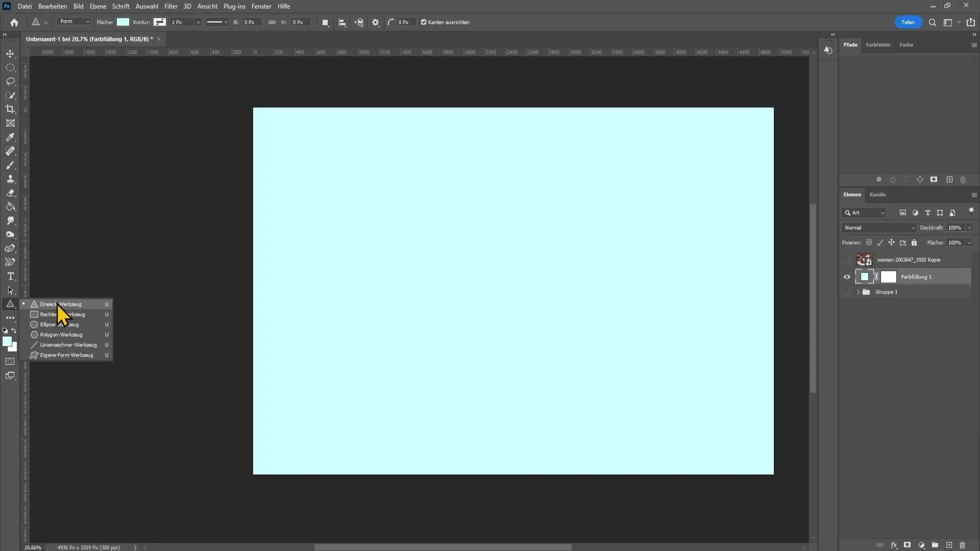Switch to the Farbe tab
Image resolution: width=980 pixels, height=551 pixels.
[906, 45]
